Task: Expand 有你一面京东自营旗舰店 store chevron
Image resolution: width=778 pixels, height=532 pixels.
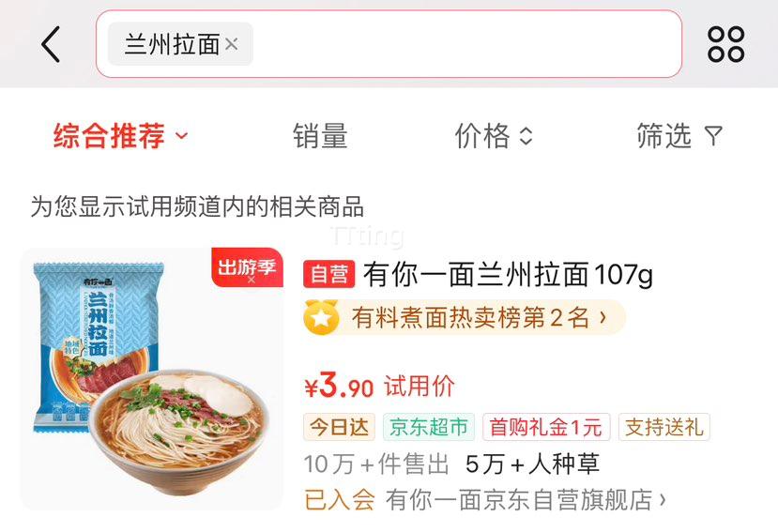Action: 663,499
